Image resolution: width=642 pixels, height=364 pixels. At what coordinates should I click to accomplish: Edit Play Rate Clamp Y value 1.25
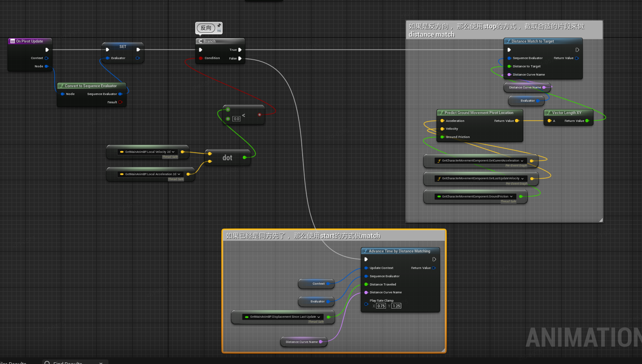coord(396,306)
